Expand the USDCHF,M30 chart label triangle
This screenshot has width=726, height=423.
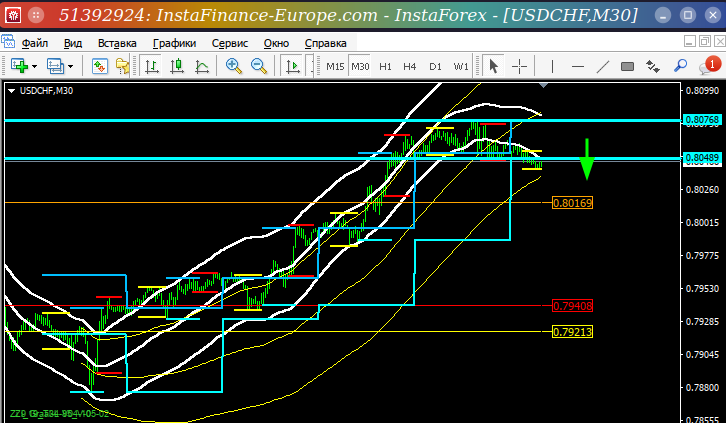click(x=12, y=91)
